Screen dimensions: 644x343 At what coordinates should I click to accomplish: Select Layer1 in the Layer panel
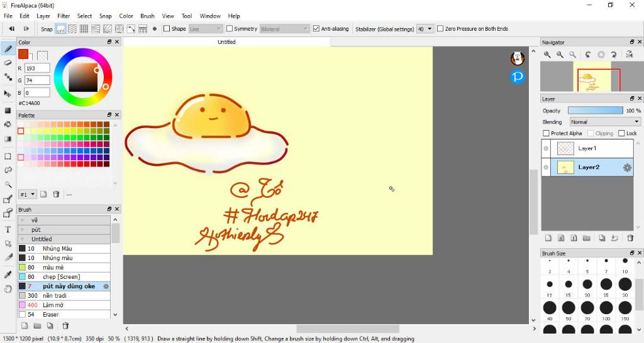pos(587,148)
